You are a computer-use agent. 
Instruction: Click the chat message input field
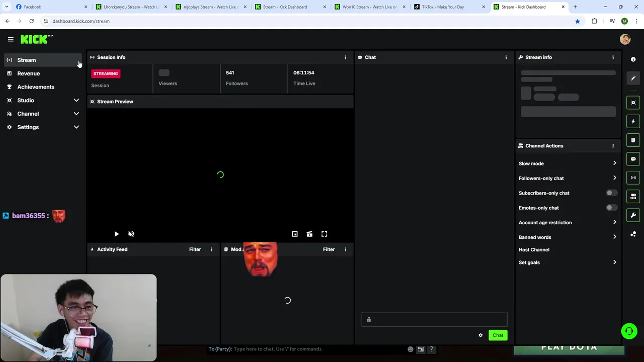click(x=434, y=320)
